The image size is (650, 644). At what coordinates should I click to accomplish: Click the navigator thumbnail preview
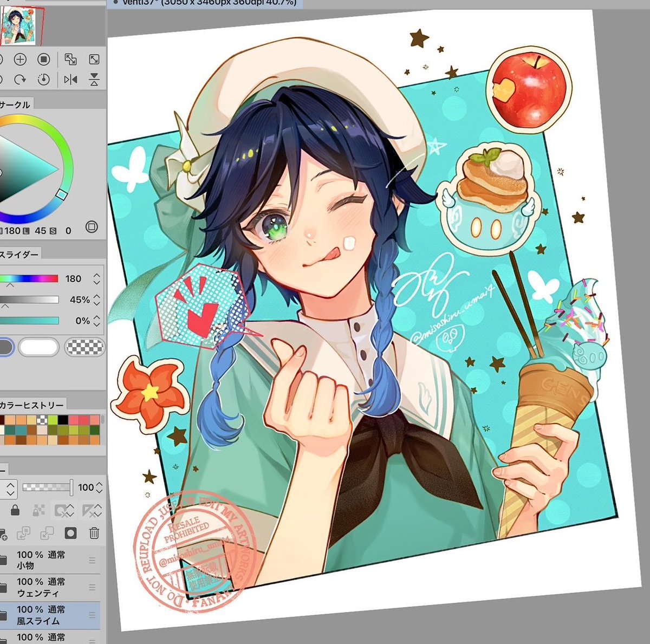point(18,26)
